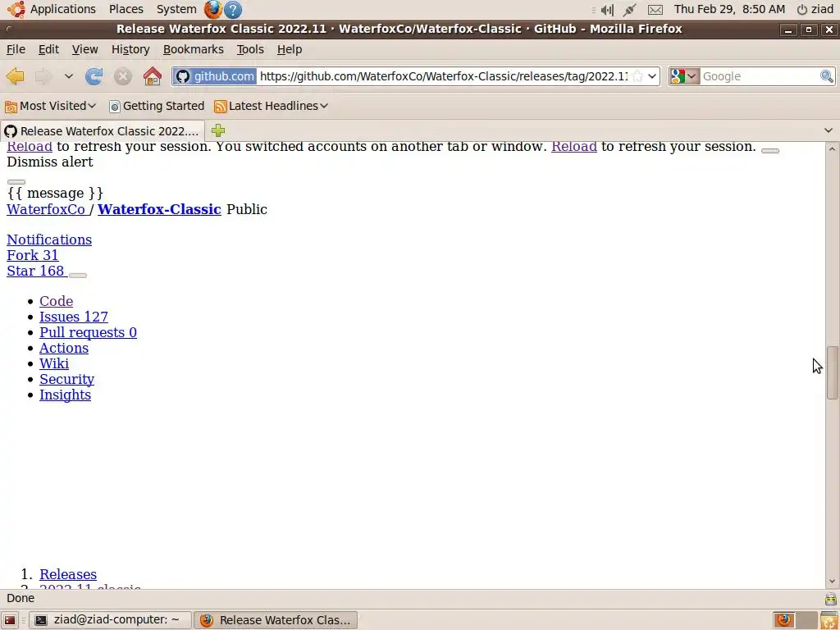Image resolution: width=840 pixels, height=630 pixels.
Task: Open the Tools menu
Action: (250, 49)
